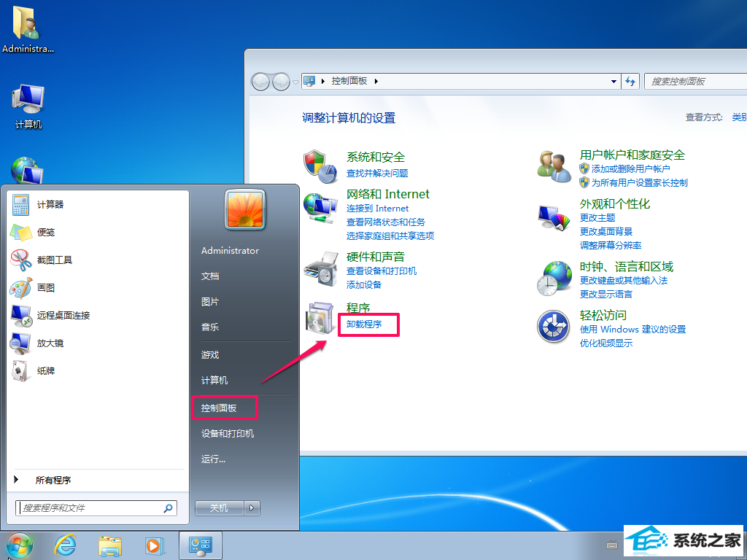
Task: Launch Windows Media Player from taskbar
Action: [x=155, y=545]
